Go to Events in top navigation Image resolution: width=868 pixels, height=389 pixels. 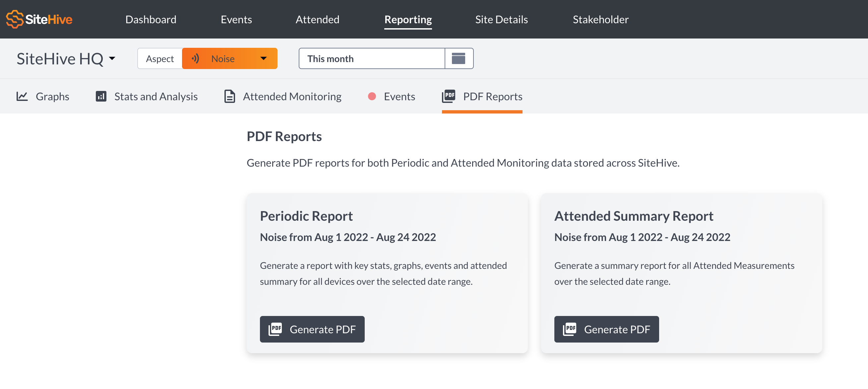236,19
